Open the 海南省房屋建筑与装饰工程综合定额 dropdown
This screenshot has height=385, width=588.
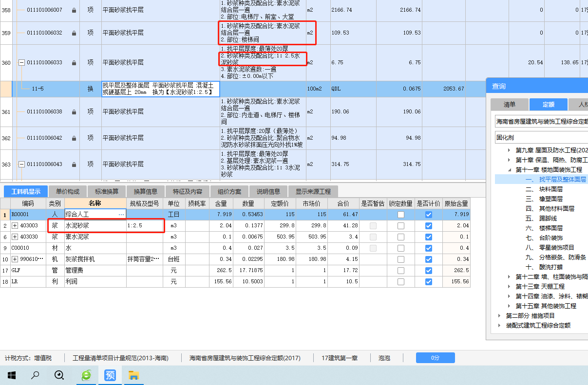(x=541, y=121)
